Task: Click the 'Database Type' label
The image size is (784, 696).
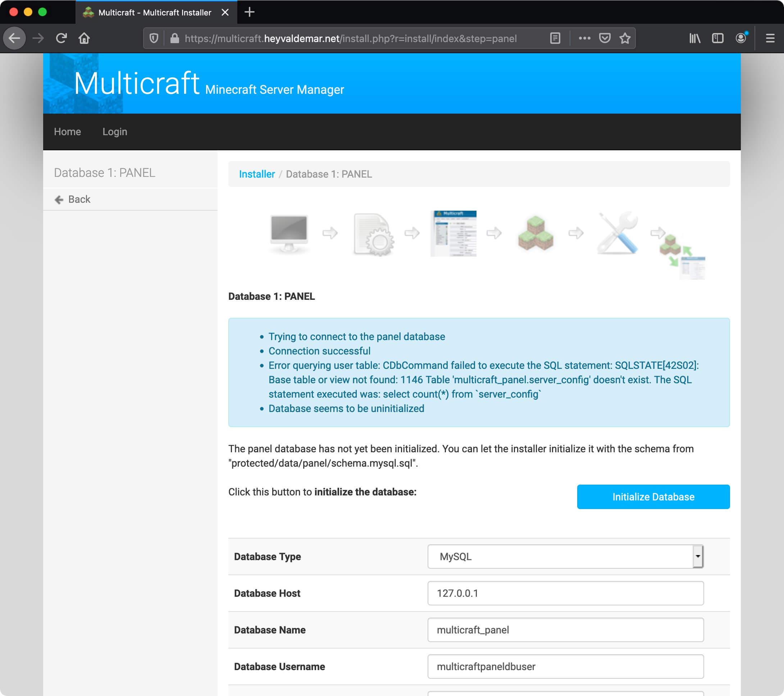Action: [267, 557]
